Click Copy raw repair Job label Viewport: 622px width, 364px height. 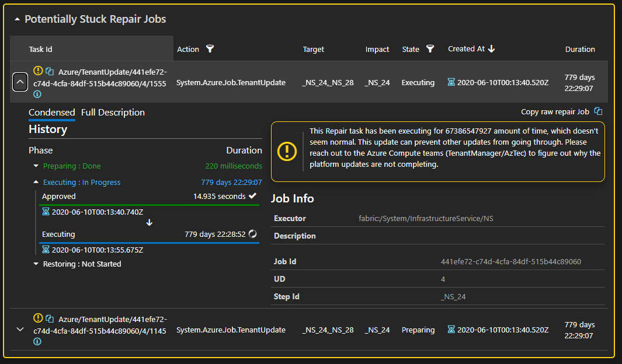(x=555, y=111)
